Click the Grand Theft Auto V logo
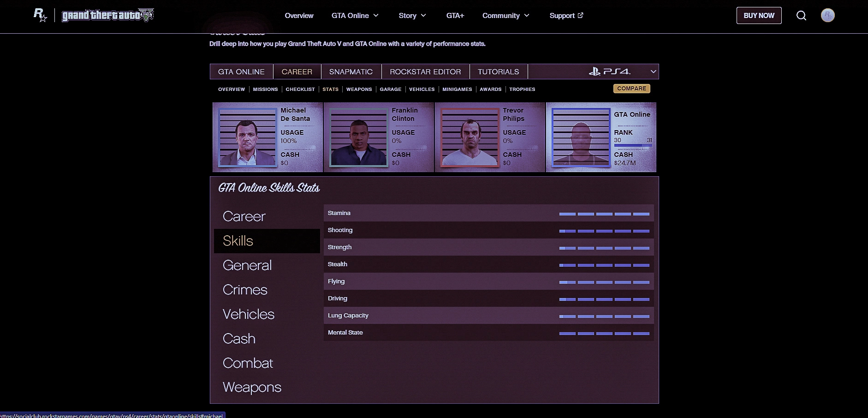868x418 pixels. coord(108,15)
